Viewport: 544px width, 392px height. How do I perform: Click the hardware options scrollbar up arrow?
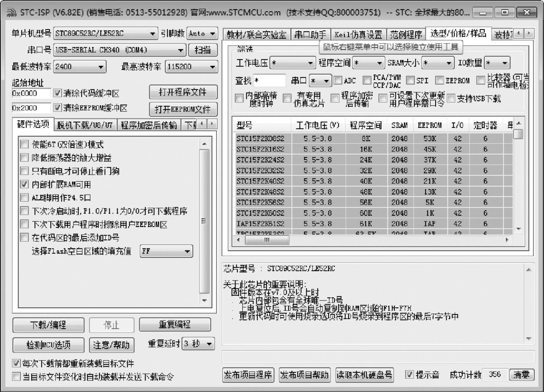pyautogui.click(x=204, y=144)
